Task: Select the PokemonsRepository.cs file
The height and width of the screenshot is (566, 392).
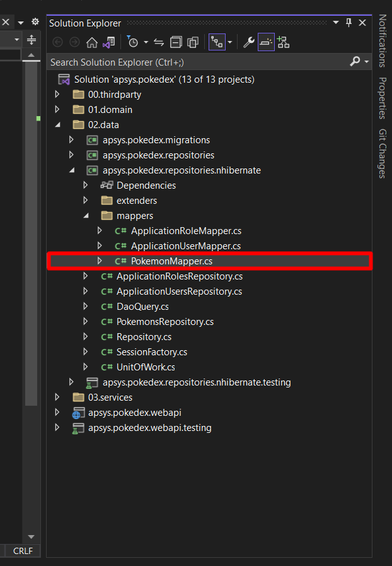Action: (x=164, y=322)
